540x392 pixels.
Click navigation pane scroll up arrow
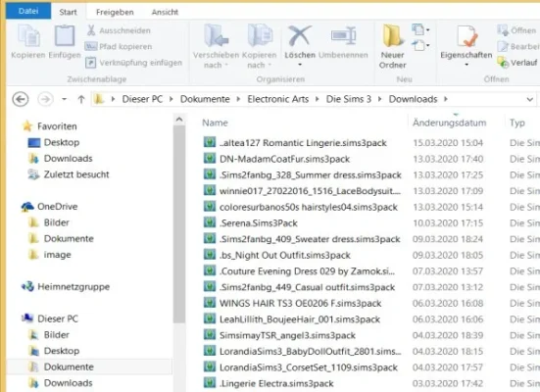tap(179, 120)
